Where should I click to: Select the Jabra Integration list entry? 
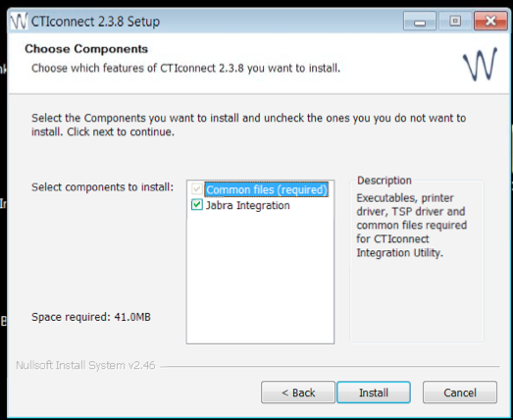point(247,205)
